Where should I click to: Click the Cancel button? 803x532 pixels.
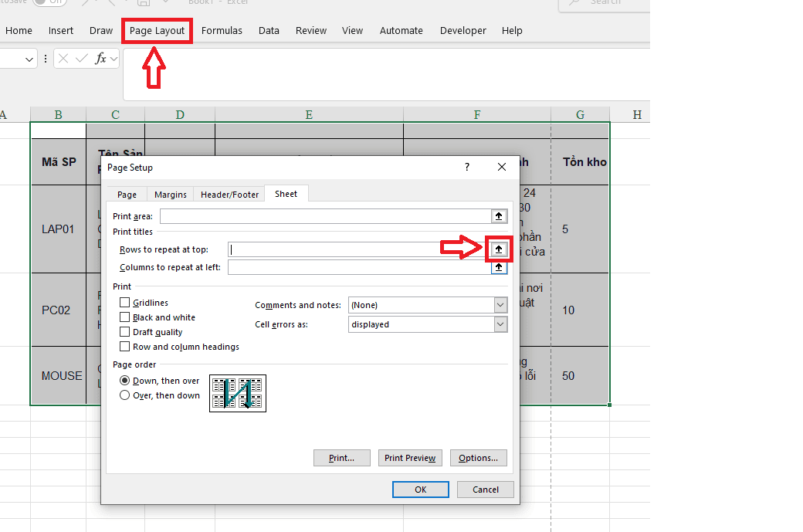point(486,490)
